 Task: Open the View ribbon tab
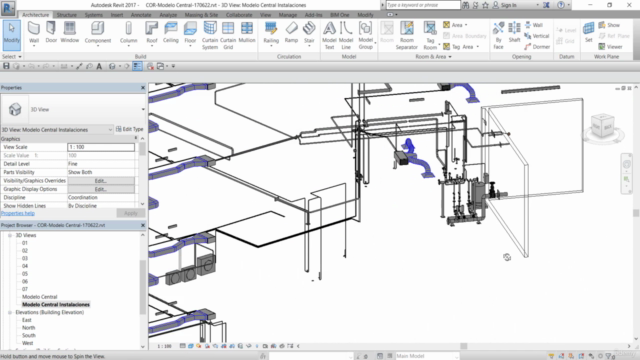265,15
